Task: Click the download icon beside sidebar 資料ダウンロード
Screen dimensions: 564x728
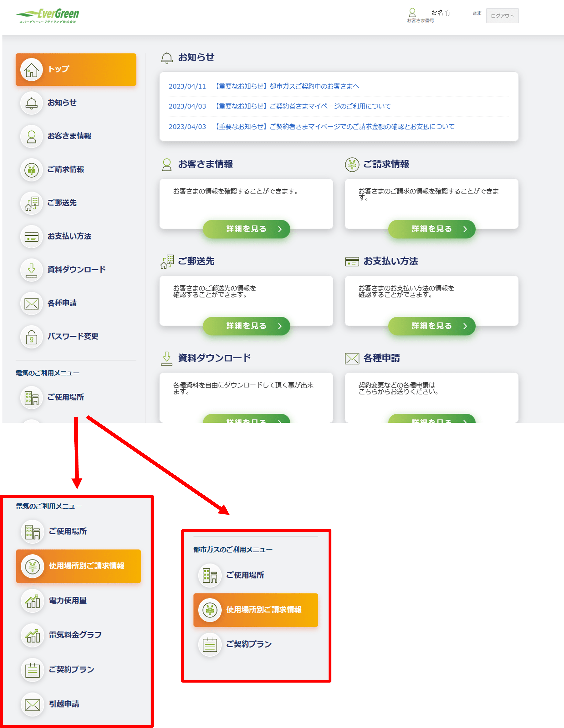Action: (x=31, y=270)
